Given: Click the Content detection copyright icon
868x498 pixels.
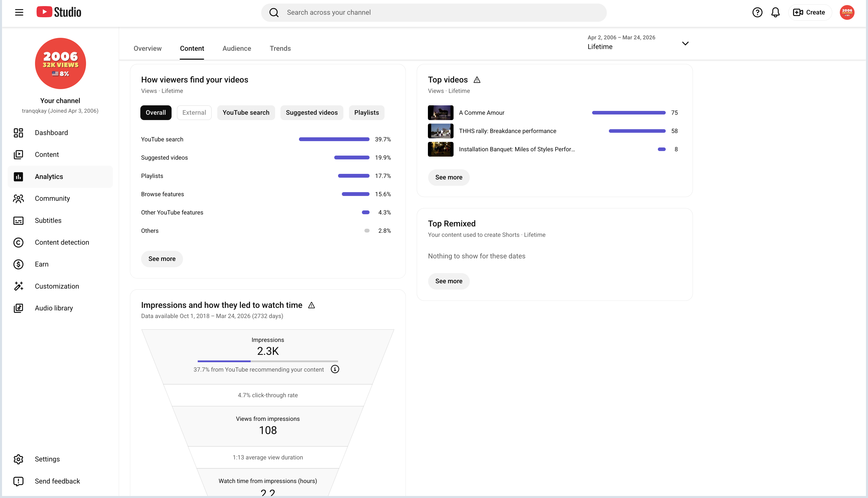Looking at the screenshot, I should pos(19,242).
